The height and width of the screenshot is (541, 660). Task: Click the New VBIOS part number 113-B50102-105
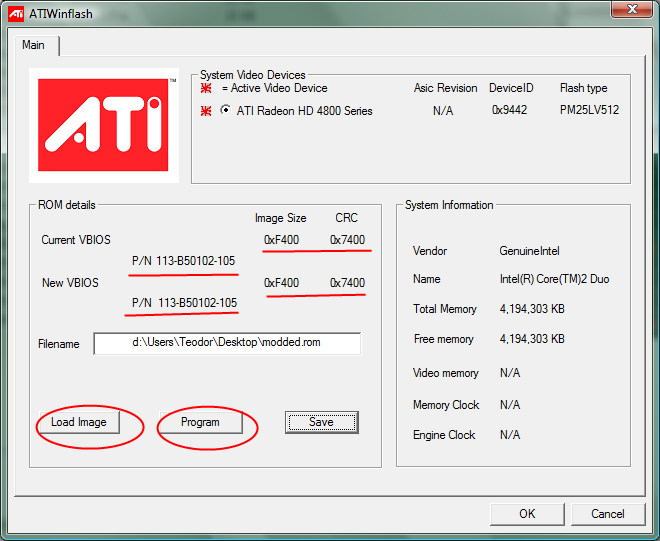197,303
